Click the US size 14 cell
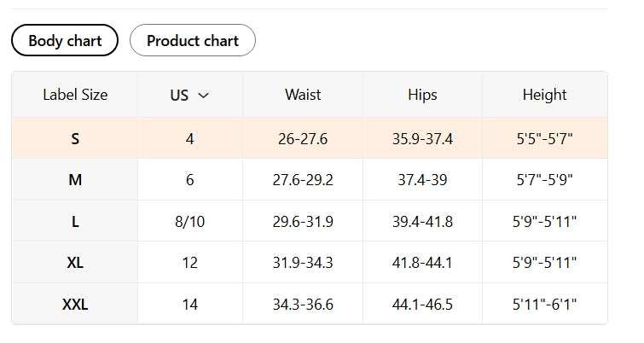Image resolution: width=644 pixels, height=343 pixels. pos(189,304)
